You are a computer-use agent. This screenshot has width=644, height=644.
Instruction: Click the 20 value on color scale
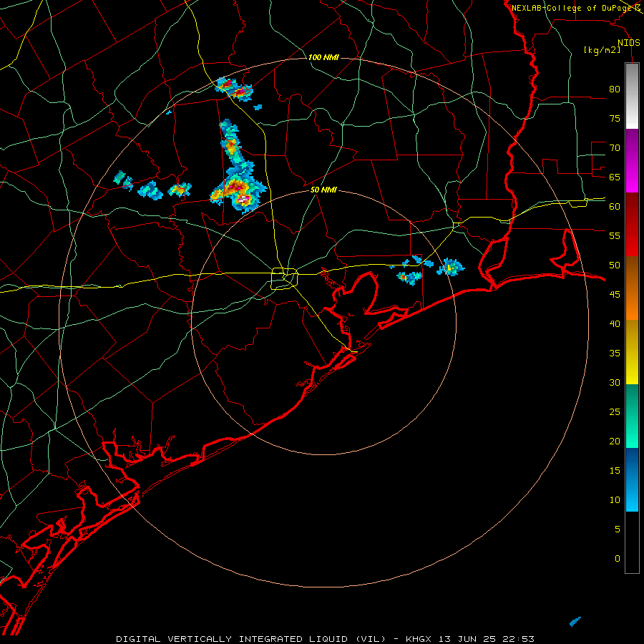point(615,441)
